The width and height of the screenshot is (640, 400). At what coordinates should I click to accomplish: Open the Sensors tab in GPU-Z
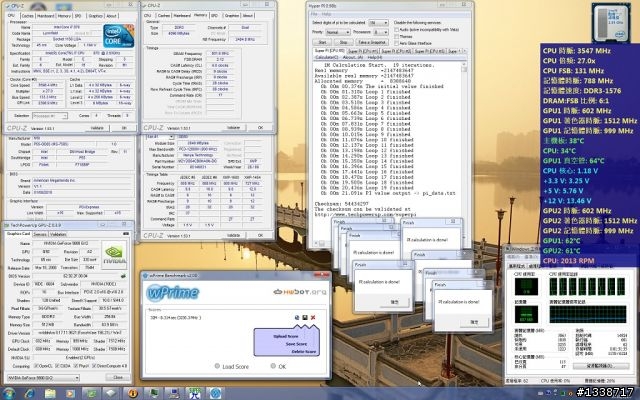[x=40, y=234]
